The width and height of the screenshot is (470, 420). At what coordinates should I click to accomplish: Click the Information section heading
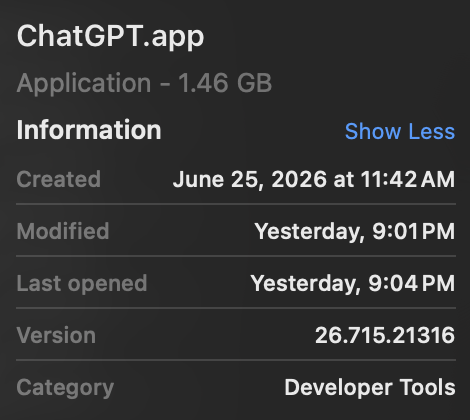point(89,130)
